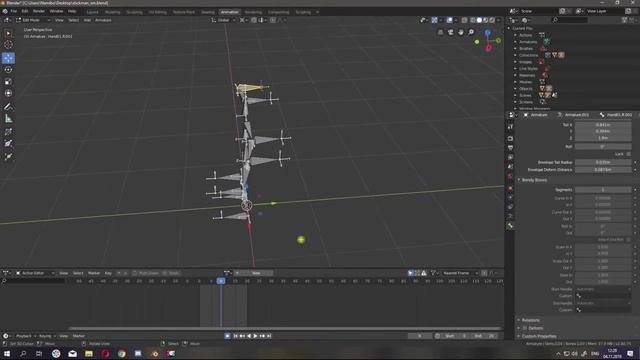
Task: Open the Edit Mode dropdown
Action: pyautogui.click(x=33, y=20)
